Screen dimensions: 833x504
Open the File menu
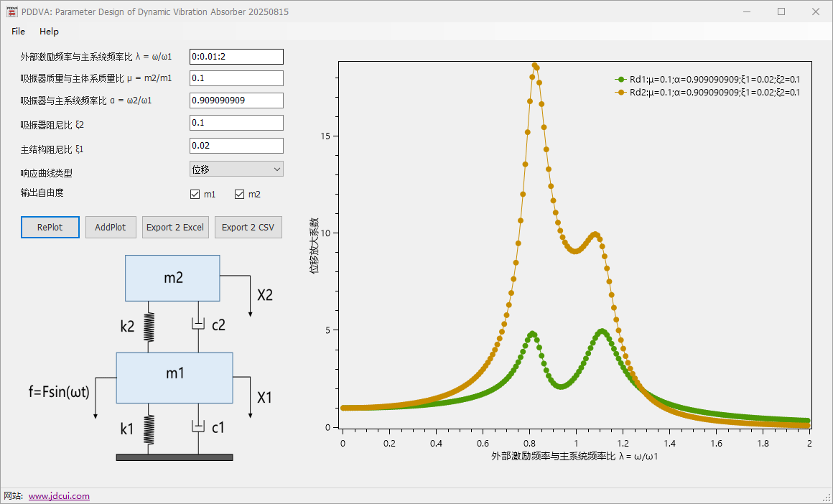(18, 32)
